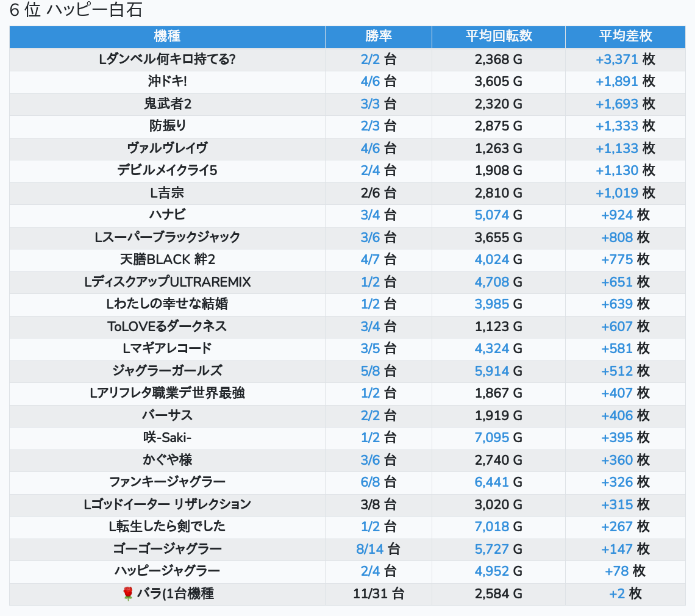Click average difference +3,371 枚
Image resolution: width=695 pixels, height=616 pixels.
click(625, 59)
